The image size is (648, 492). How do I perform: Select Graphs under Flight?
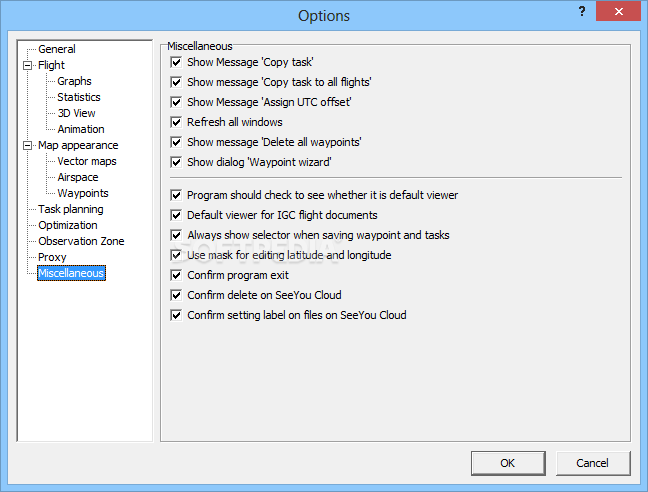point(74,81)
